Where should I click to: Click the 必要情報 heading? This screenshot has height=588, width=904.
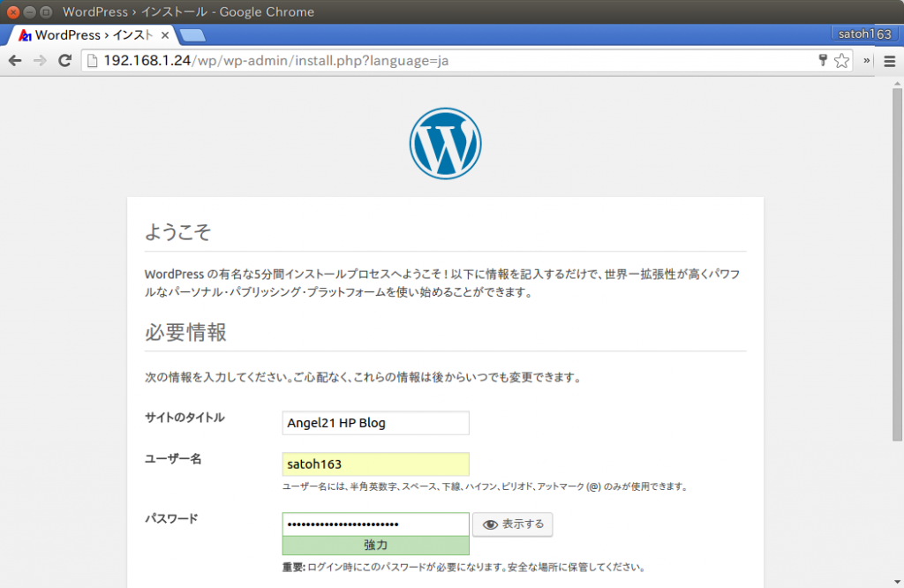click(x=185, y=333)
